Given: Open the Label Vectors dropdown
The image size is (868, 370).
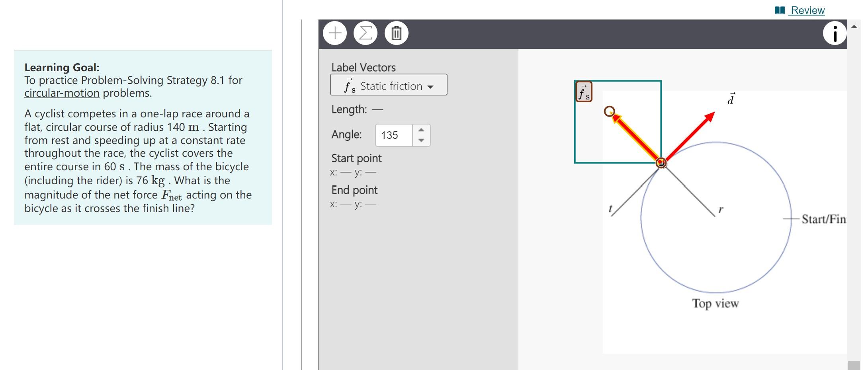Looking at the screenshot, I should [388, 85].
